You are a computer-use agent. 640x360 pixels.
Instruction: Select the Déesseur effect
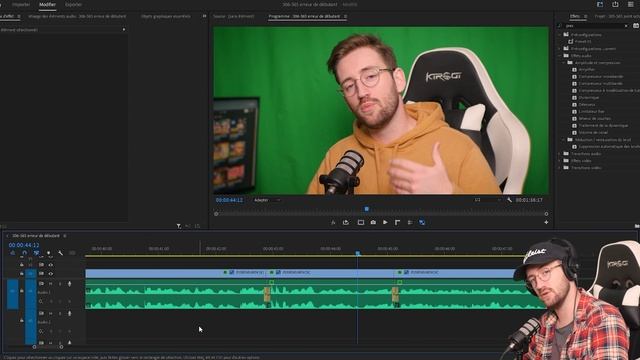[x=587, y=104]
